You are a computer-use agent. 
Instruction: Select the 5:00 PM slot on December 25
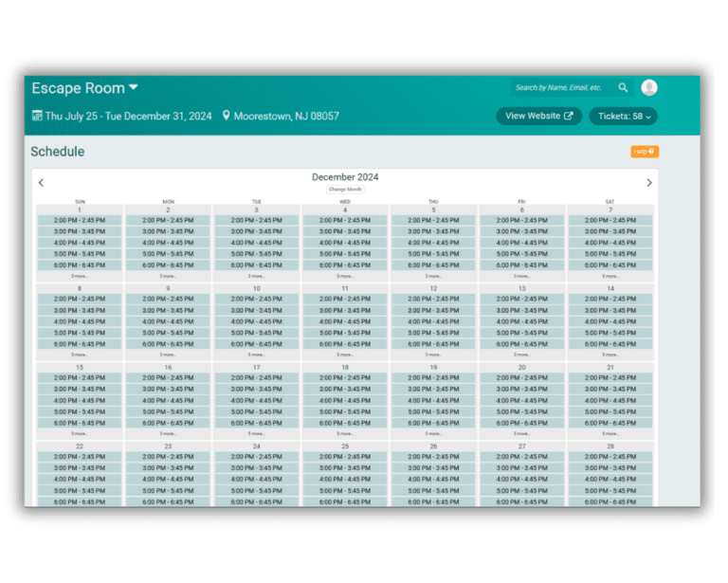click(345, 491)
